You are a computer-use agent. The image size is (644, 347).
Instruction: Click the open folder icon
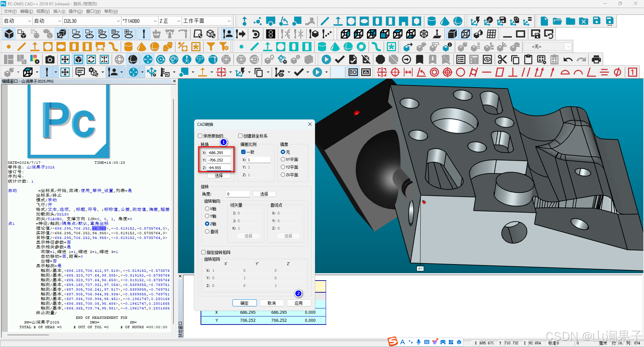[x=557, y=21]
